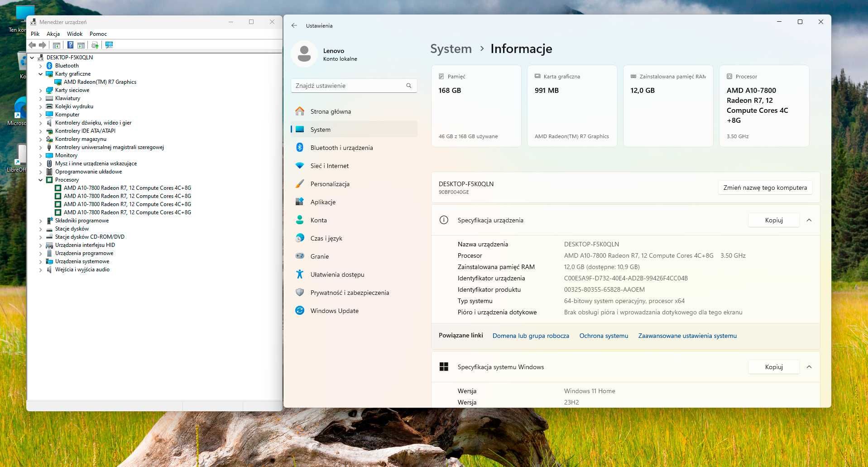
Task: Open Zaawansowane ustawienia systemu link
Action: tap(687, 336)
